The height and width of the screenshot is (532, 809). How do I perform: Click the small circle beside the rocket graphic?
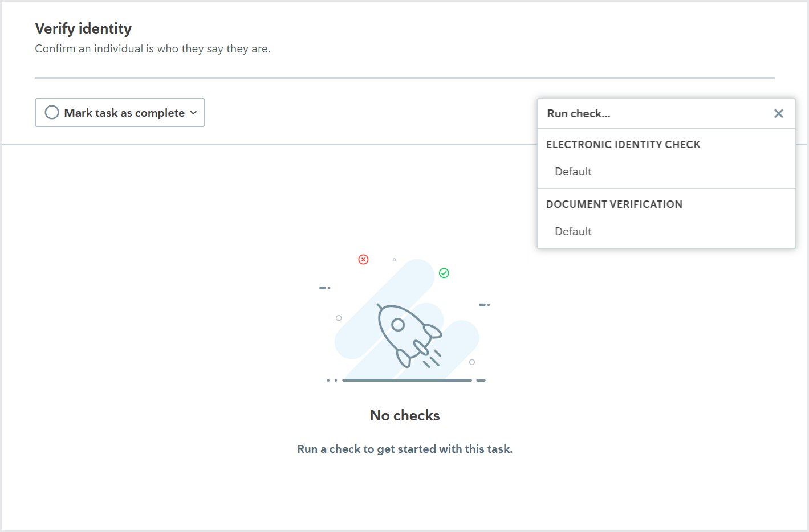tap(339, 318)
